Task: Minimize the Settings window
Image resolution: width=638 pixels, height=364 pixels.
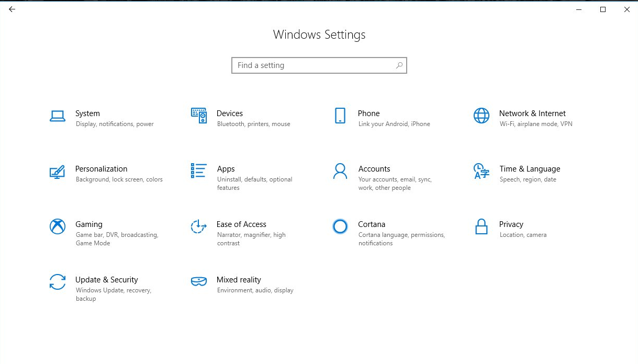Action: tap(579, 9)
